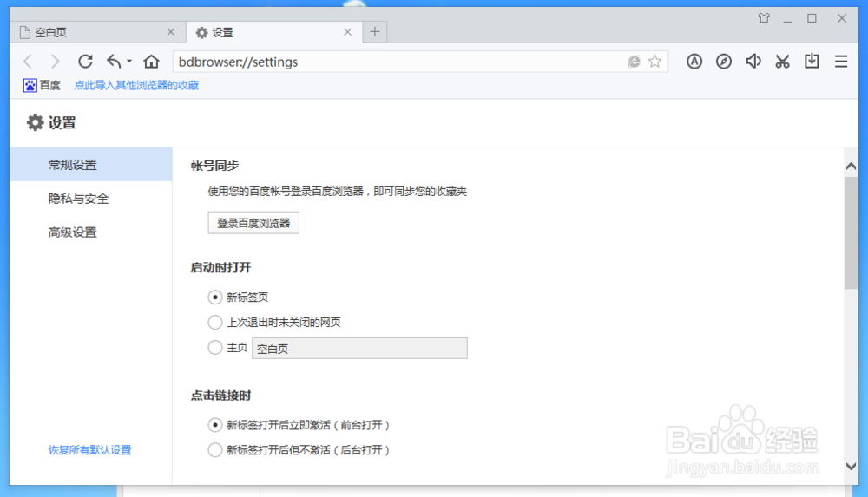
Task: Close the 设置 tab
Action: point(348,32)
